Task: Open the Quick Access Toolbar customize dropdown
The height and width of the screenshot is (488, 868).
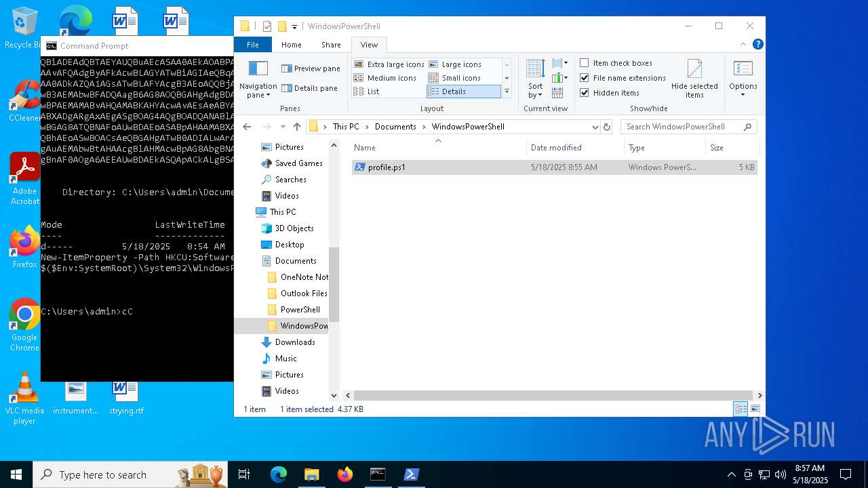Action: pyautogui.click(x=294, y=27)
